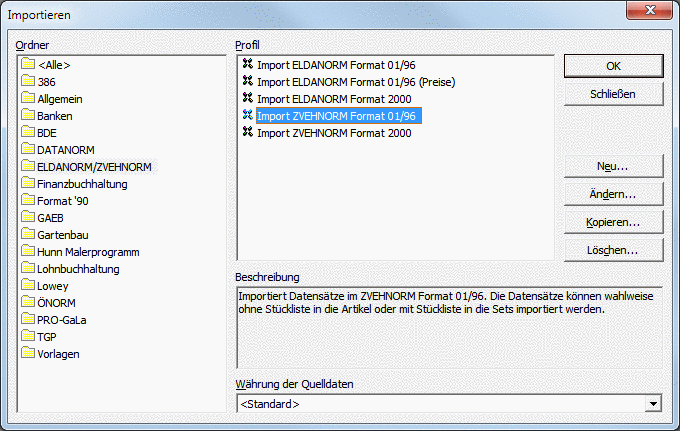The height and width of the screenshot is (431, 680).
Task: Select Import ELDANORM Format 01/96 (Preise) text
Action: [356, 82]
